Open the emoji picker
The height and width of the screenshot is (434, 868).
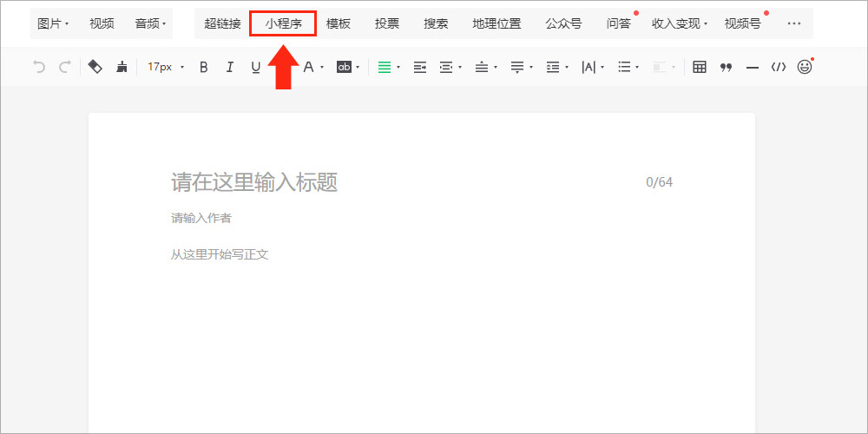805,67
